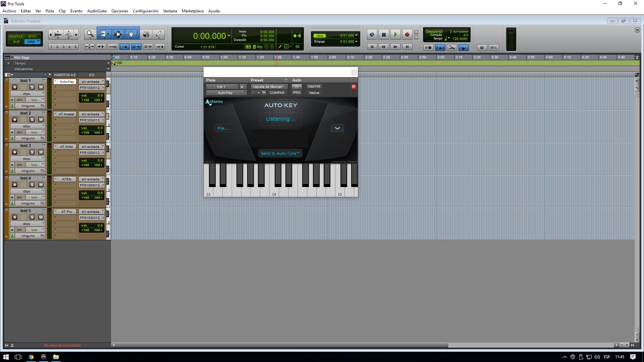Open the sin entrada input selector on Inst 1
This screenshot has width=644, height=362.
(x=91, y=81)
